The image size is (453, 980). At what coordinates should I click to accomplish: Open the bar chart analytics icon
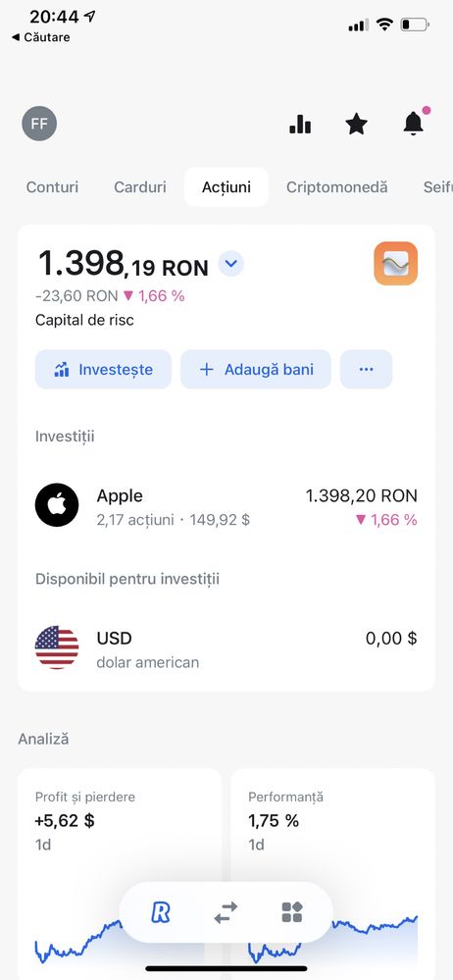coord(300,124)
